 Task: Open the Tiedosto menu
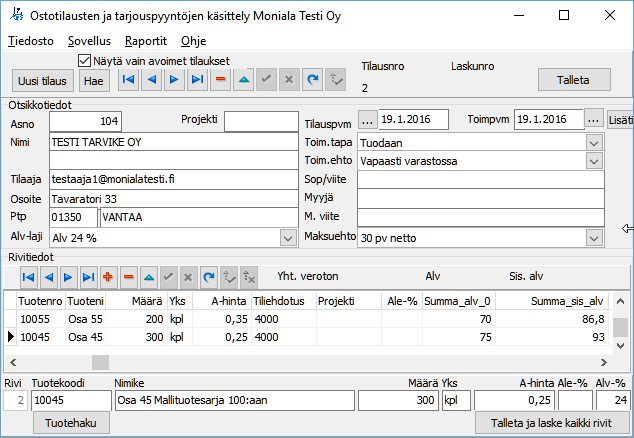click(x=31, y=41)
